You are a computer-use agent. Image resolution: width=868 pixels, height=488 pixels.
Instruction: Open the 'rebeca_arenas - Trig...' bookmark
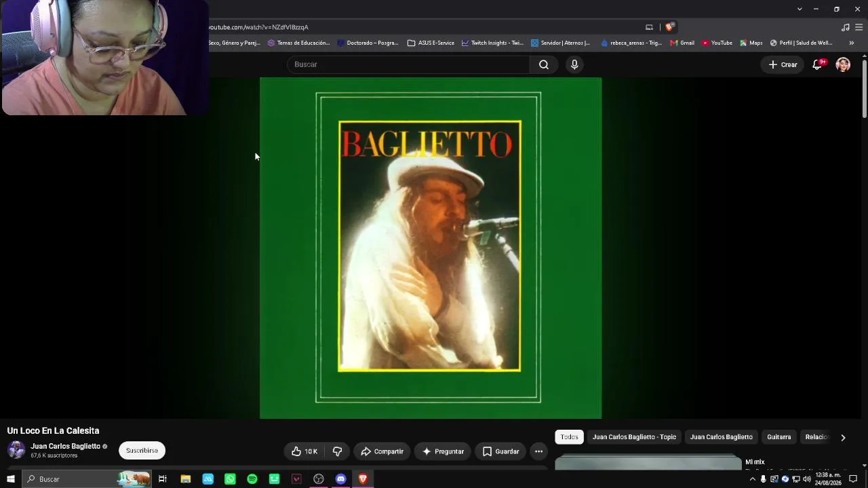point(631,43)
